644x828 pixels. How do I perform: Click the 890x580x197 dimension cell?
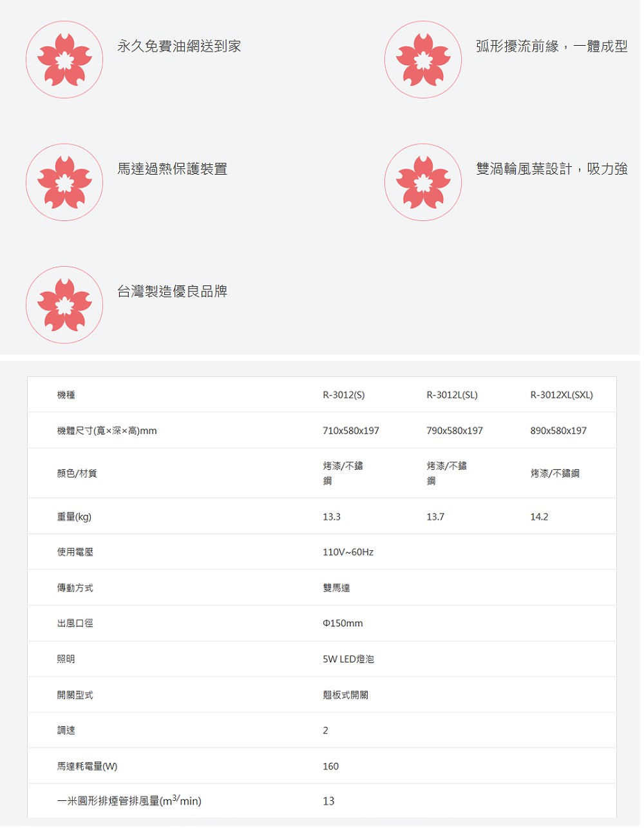click(558, 430)
